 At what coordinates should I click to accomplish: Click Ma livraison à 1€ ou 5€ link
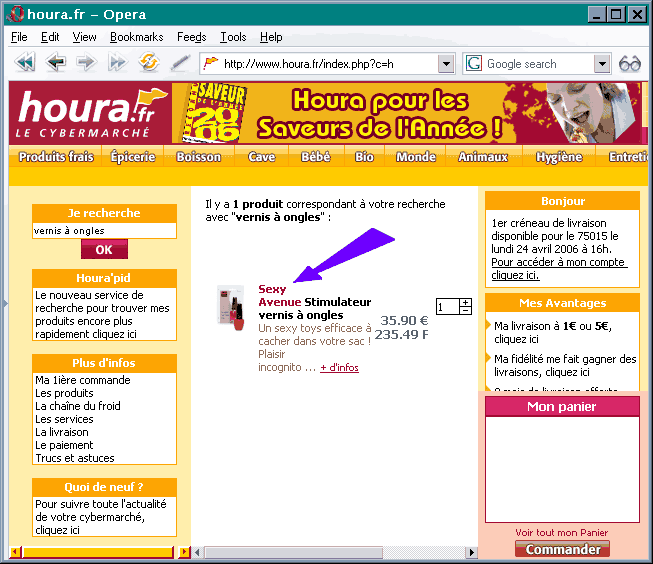(x=553, y=332)
